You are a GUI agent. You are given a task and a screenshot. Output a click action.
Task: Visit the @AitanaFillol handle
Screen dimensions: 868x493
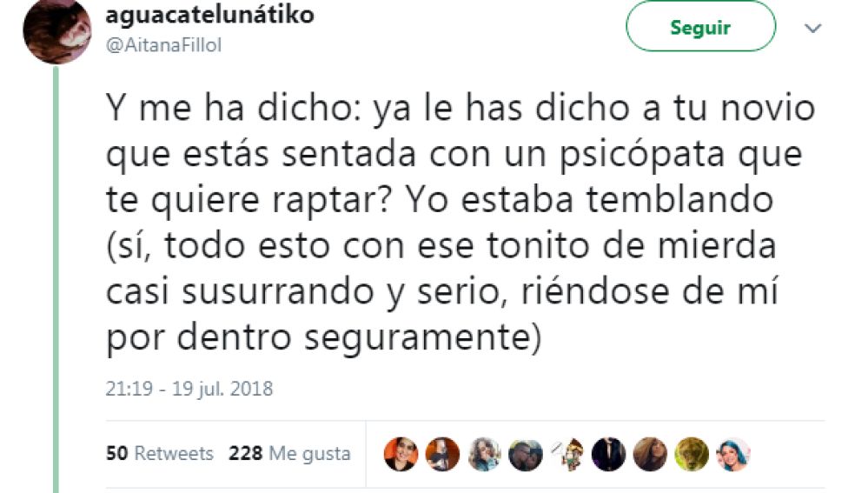(x=163, y=45)
